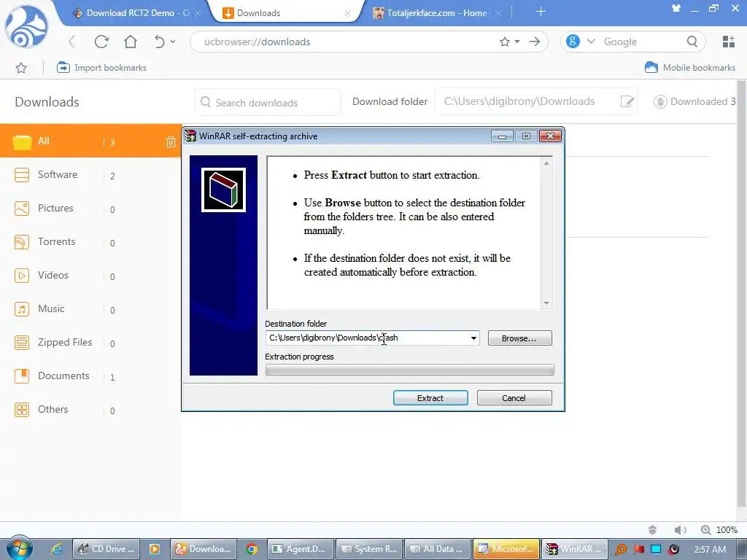Select the Videos category
747x560 pixels.
coord(90,275)
